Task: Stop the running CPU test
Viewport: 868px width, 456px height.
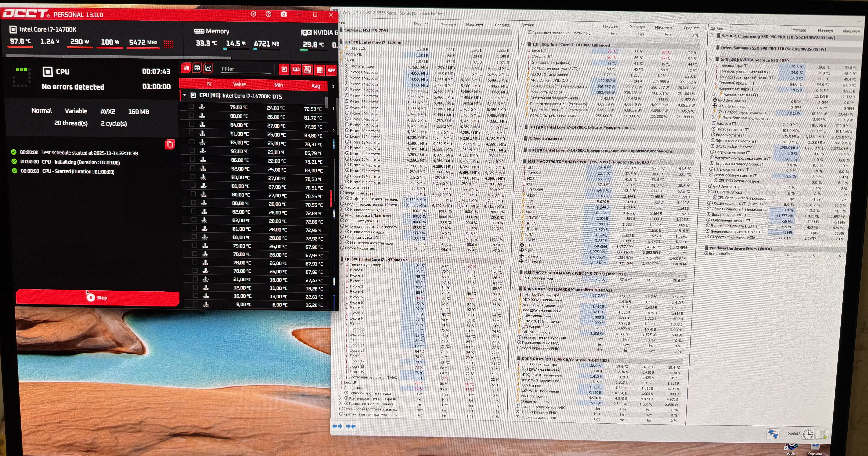Action: [x=97, y=297]
